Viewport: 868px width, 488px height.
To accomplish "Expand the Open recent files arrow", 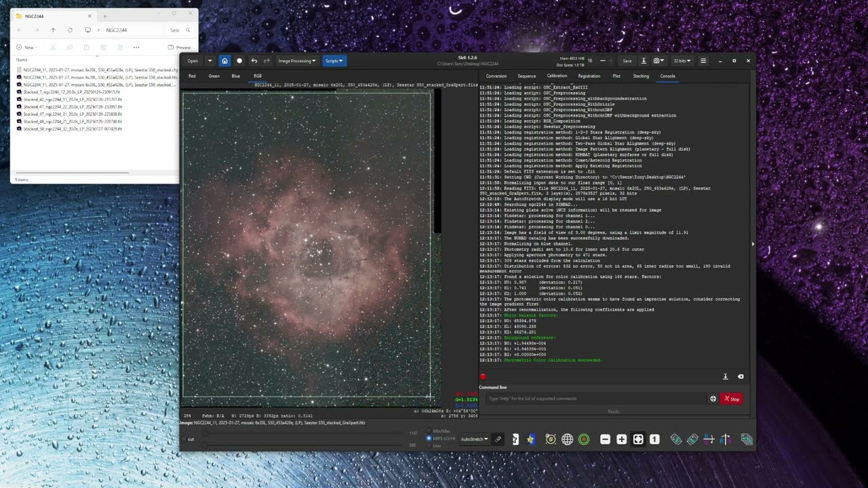I will tap(210, 61).
